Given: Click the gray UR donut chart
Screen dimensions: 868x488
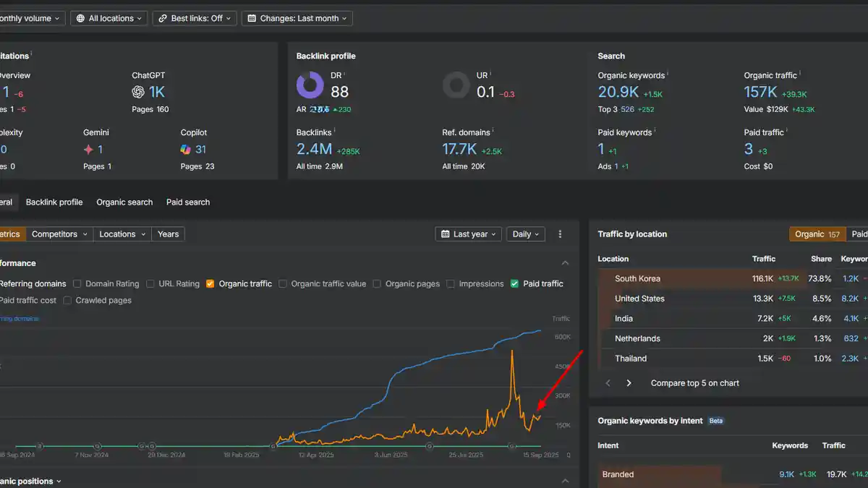Looking at the screenshot, I should 456,85.
